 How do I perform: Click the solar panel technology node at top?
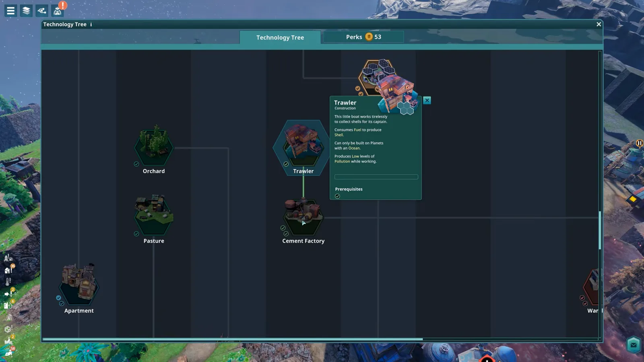(376, 76)
